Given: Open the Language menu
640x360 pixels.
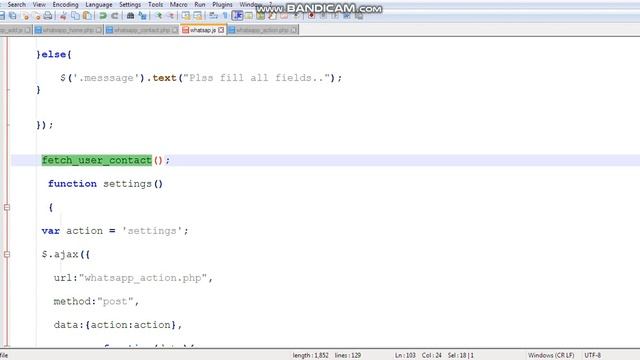Looking at the screenshot, I should click(x=99, y=4).
